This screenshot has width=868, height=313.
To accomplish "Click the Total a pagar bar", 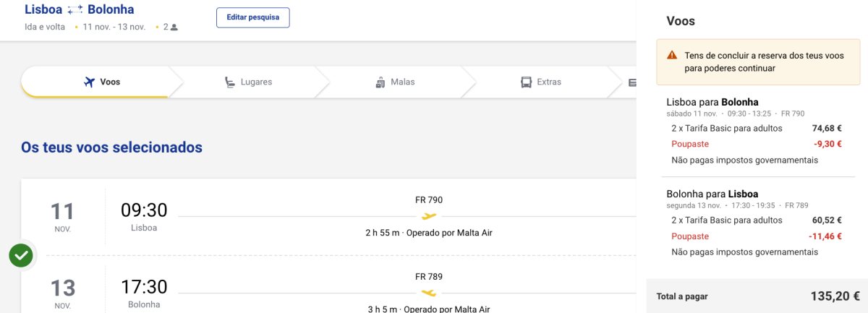I will click(757, 296).
